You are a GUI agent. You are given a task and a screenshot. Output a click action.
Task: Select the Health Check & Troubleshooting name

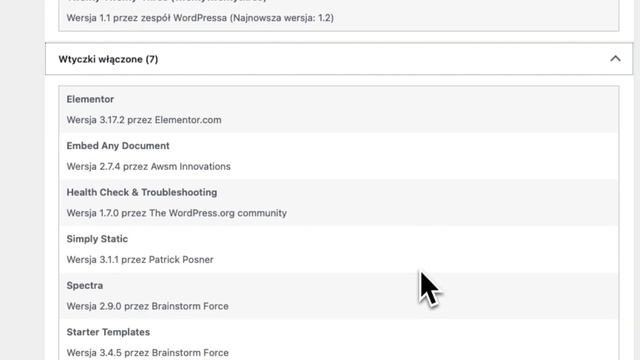(142, 192)
